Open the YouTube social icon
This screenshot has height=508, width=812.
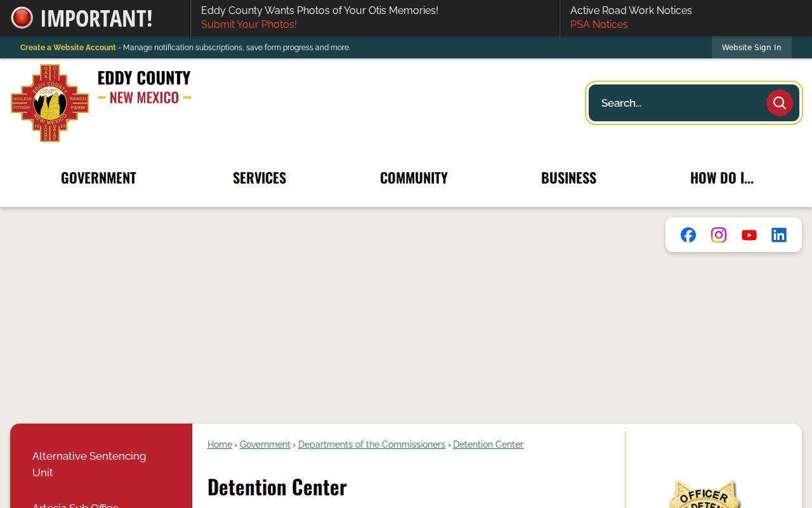point(749,235)
